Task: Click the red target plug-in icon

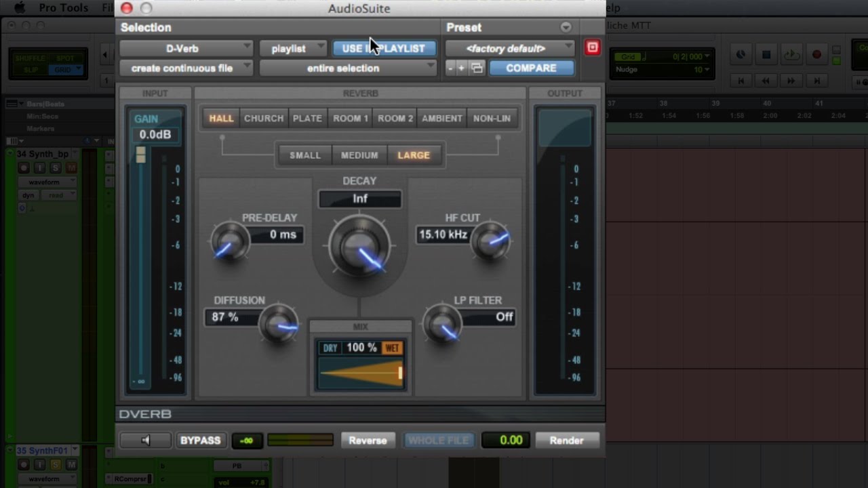Action: click(x=593, y=47)
